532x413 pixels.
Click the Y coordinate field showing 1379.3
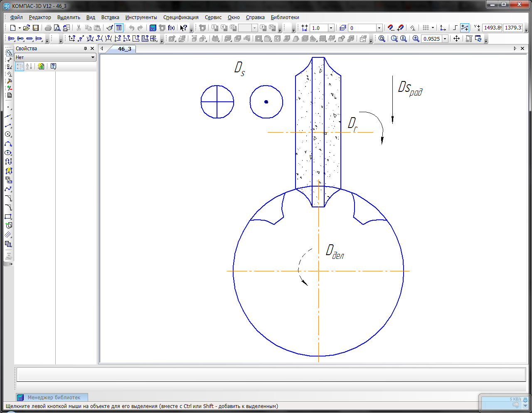pyautogui.click(x=513, y=28)
